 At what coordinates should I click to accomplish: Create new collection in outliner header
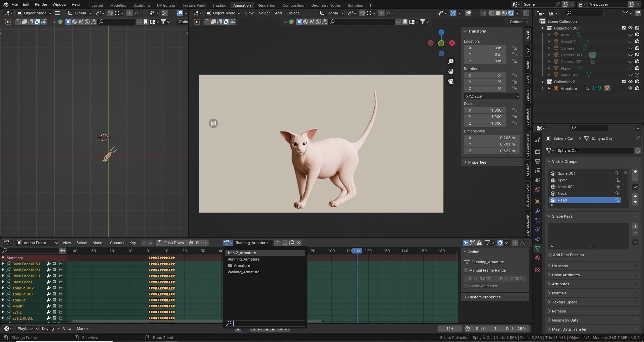point(637,13)
